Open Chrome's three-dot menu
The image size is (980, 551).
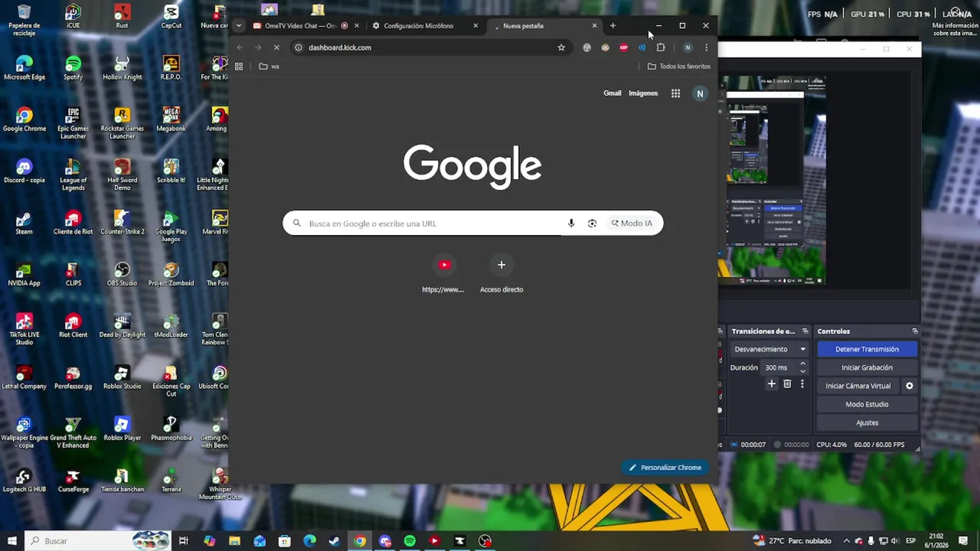point(706,47)
